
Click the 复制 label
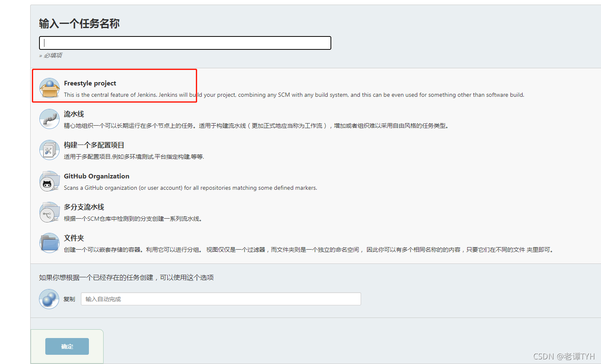click(x=69, y=299)
